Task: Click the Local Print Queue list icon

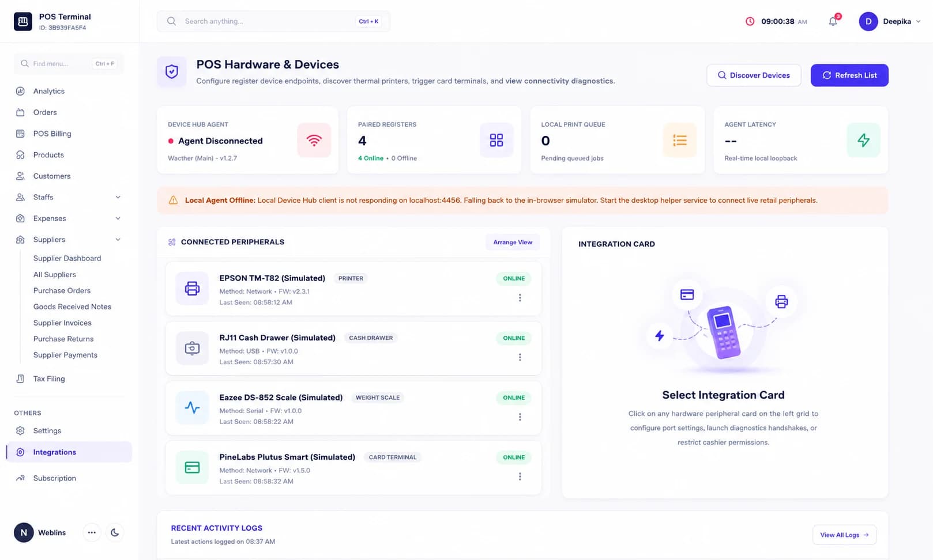Action: 680,140
